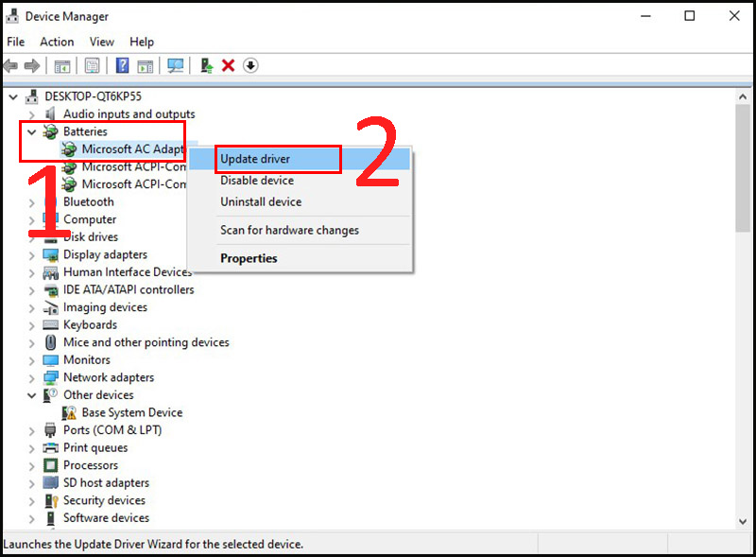The width and height of the screenshot is (756, 557).
Task: Open the View menu
Action: pyautogui.click(x=102, y=42)
